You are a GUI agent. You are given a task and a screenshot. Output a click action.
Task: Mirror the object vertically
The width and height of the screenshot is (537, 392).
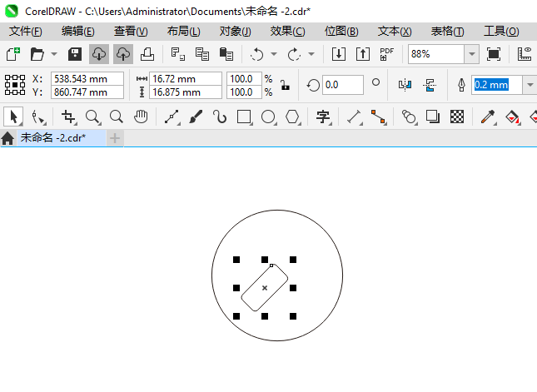[x=430, y=85]
